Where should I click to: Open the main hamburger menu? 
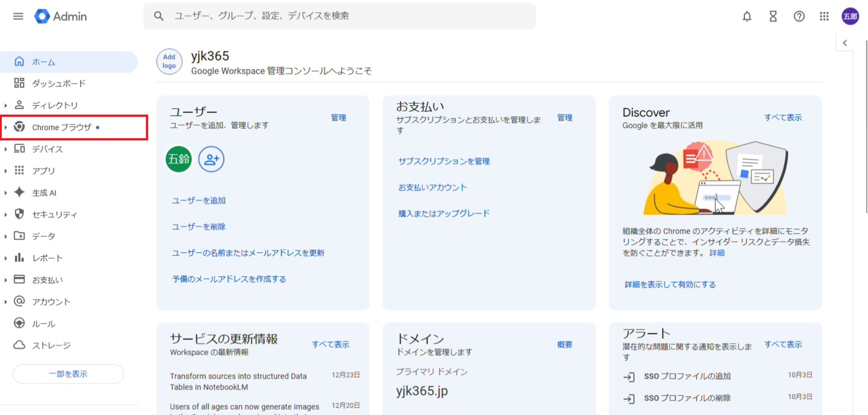tap(18, 16)
